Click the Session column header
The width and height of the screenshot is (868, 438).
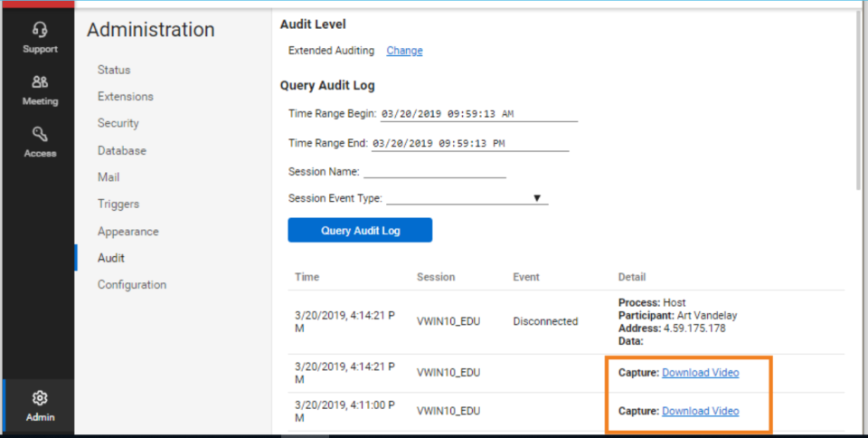pyautogui.click(x=436, y=277)
